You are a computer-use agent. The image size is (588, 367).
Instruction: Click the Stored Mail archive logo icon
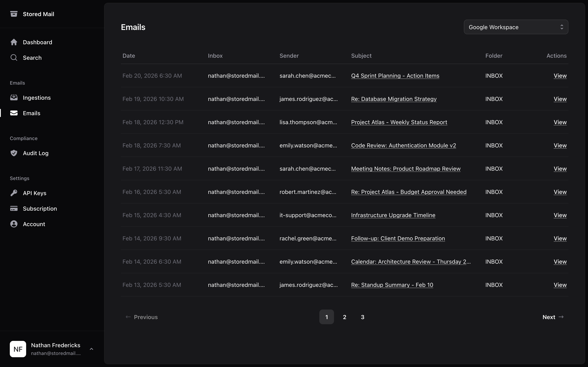(x=14, y=14)
